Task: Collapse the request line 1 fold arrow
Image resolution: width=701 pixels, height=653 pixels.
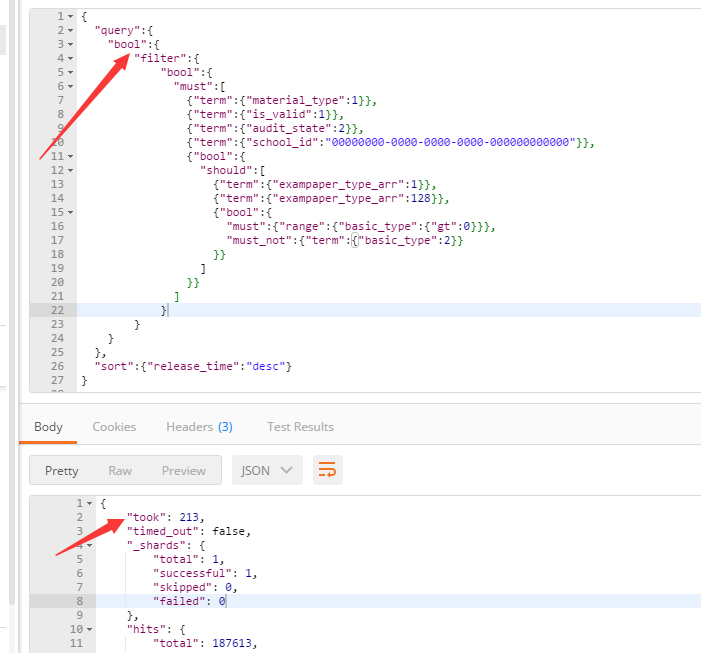Action: tap(71, 17)
